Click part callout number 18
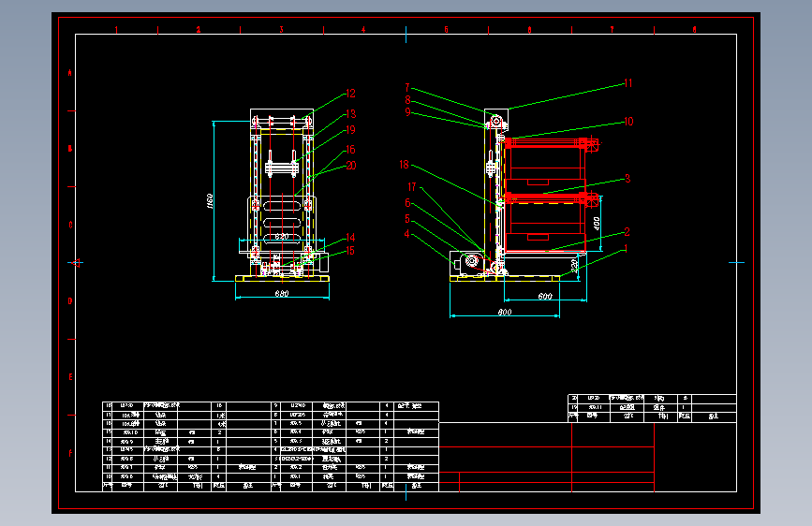 (404, 165)
